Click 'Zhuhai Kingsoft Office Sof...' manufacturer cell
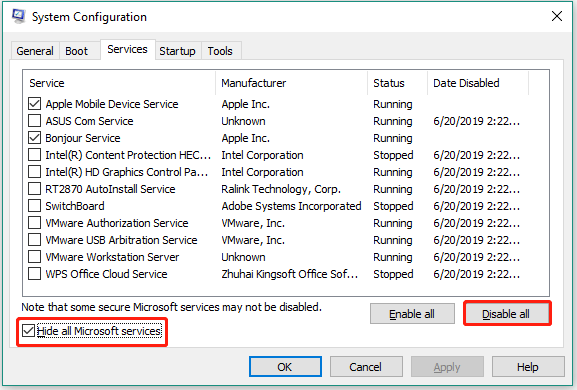 pos(290,274)
